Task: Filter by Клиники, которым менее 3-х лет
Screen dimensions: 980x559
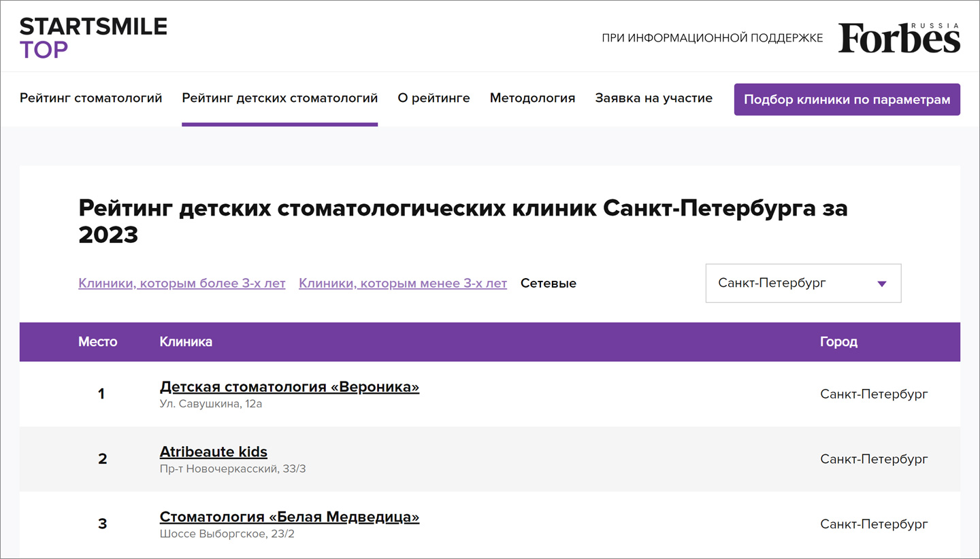Action: tap(403, 283)
